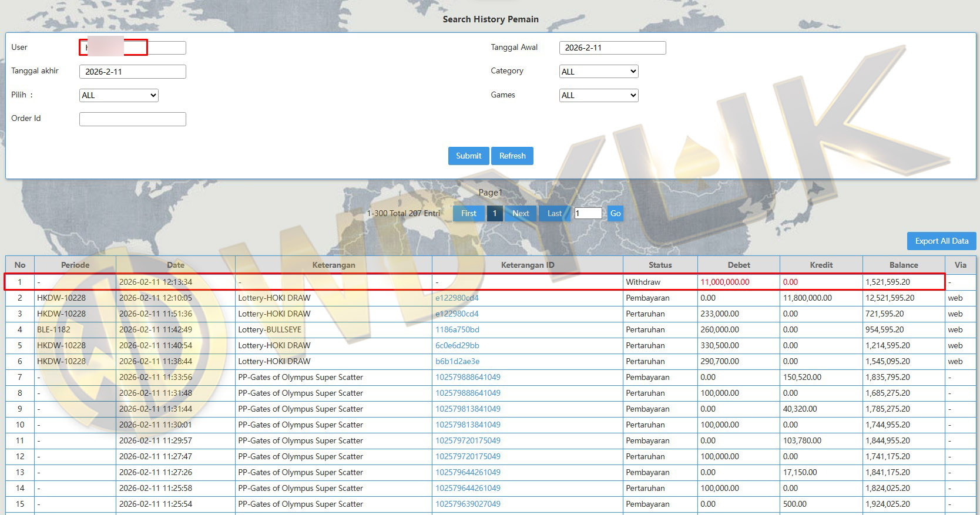Jump to the Last page
The image size is (980, 515).
[554, 213]
